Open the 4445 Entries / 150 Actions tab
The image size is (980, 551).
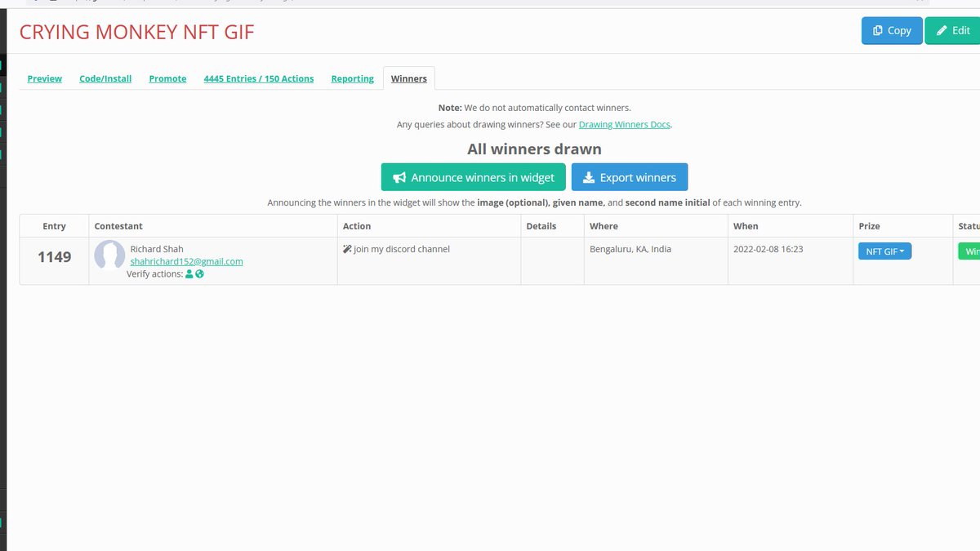pyautogui.click(x=259, y=78)
